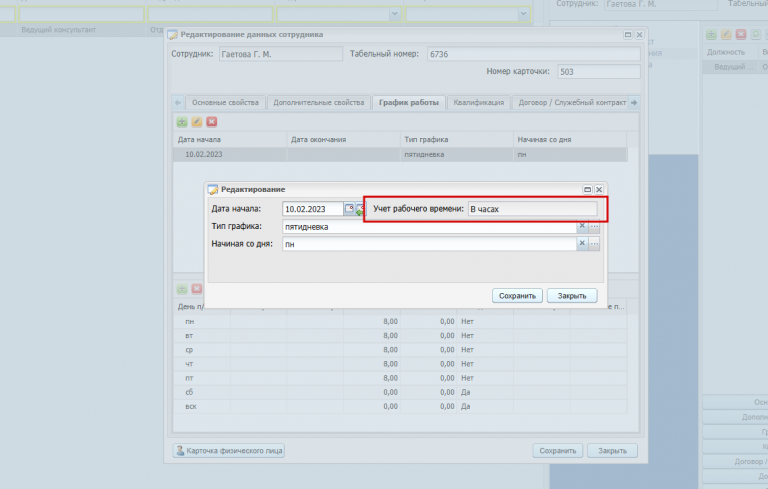Click the refresh icon in background panel
Viewport: 768px width, 489px height.
coord(756,34)
